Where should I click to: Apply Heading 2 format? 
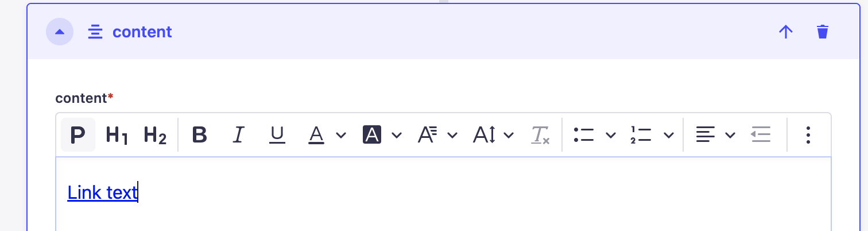point(156,135)
